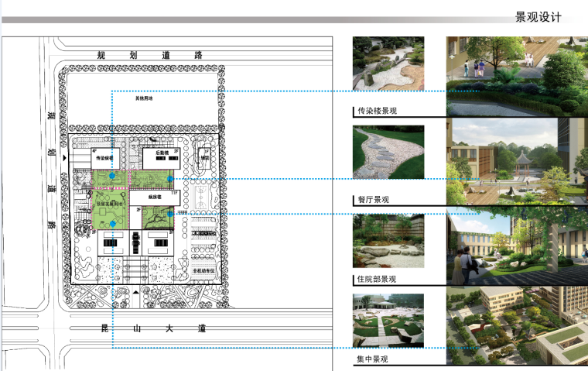Click the 传染楼景观 caption label

click(377, 111)
